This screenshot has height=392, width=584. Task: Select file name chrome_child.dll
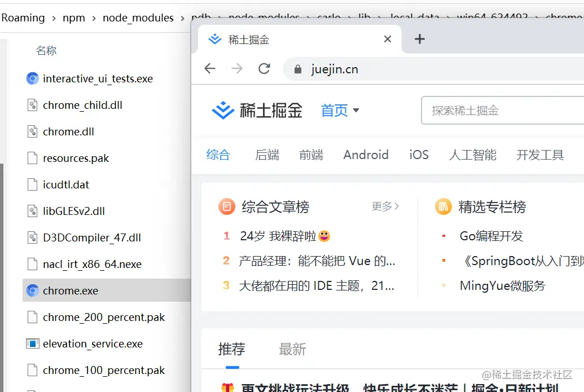click(x=83, y=105)
